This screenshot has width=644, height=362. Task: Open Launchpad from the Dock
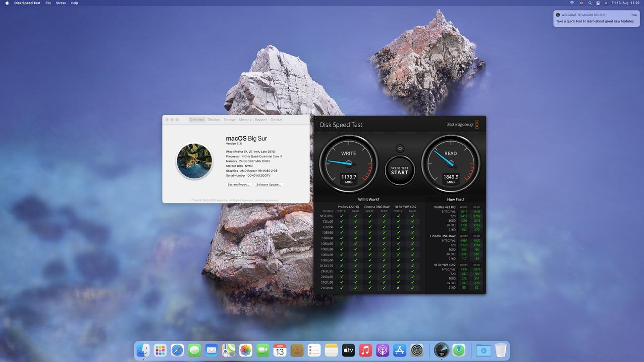[160, 351]
